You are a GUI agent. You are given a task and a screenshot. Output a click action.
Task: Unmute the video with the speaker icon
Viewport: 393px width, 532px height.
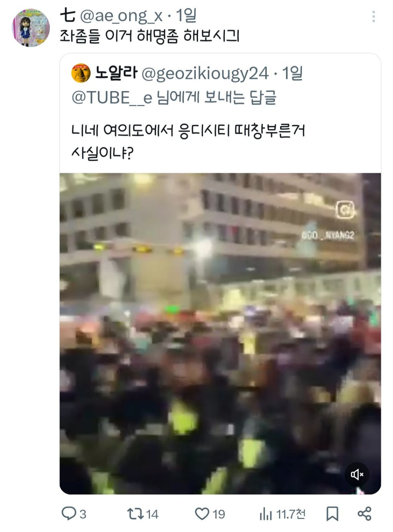coord(357,474)
